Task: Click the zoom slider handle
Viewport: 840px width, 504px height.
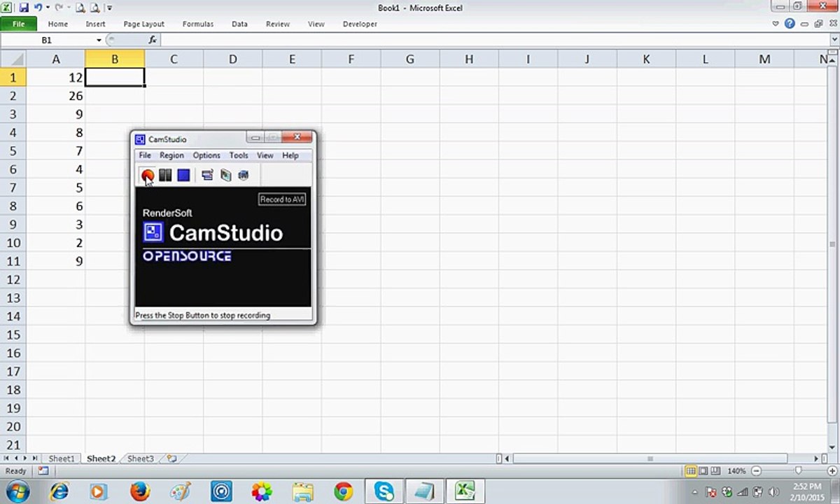Action: click(799, 471)
